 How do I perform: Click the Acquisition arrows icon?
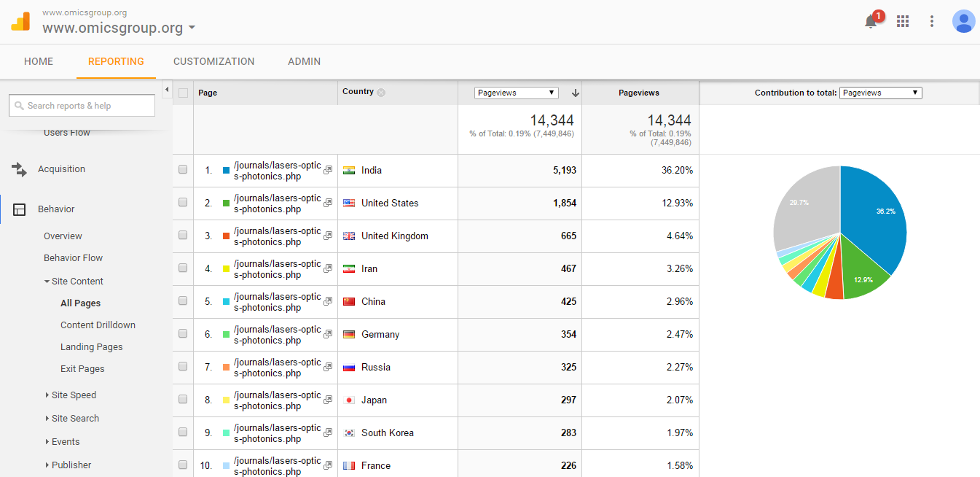click(20, 169)
